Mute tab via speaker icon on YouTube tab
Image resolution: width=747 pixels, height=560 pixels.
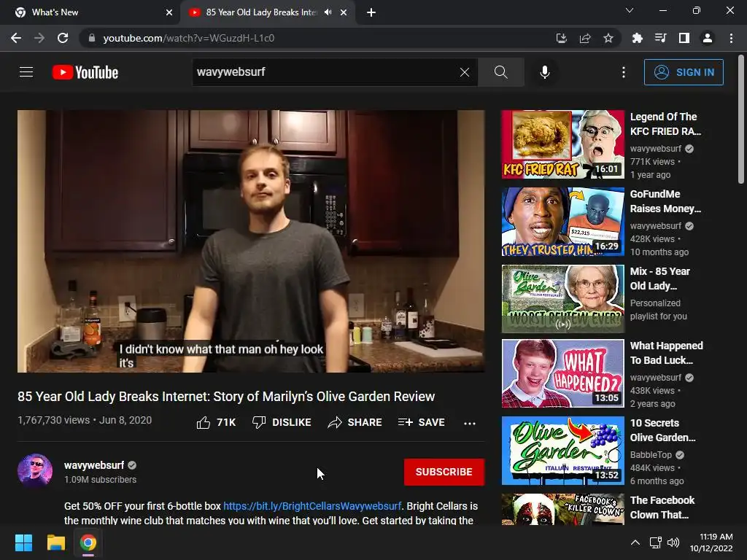[328, 12]
